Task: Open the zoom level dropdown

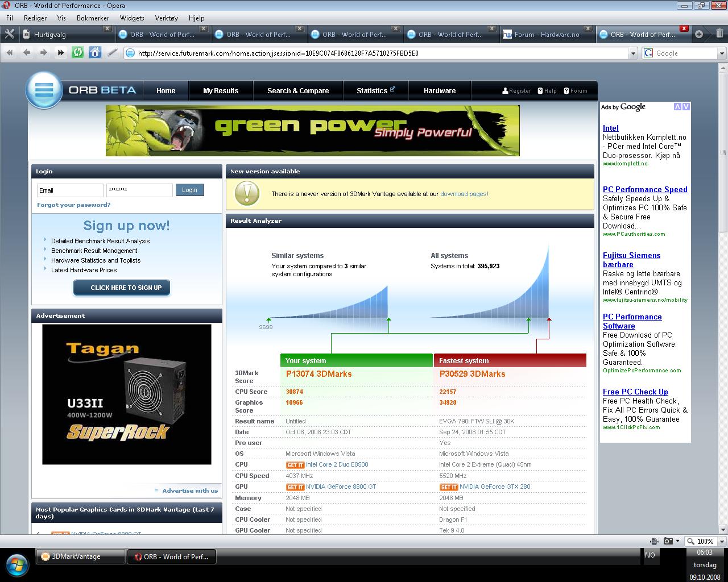Action: point(722,542)
